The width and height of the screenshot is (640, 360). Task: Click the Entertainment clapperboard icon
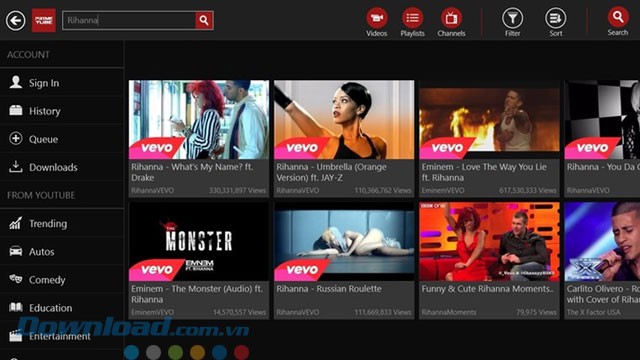tap(16, 336)
